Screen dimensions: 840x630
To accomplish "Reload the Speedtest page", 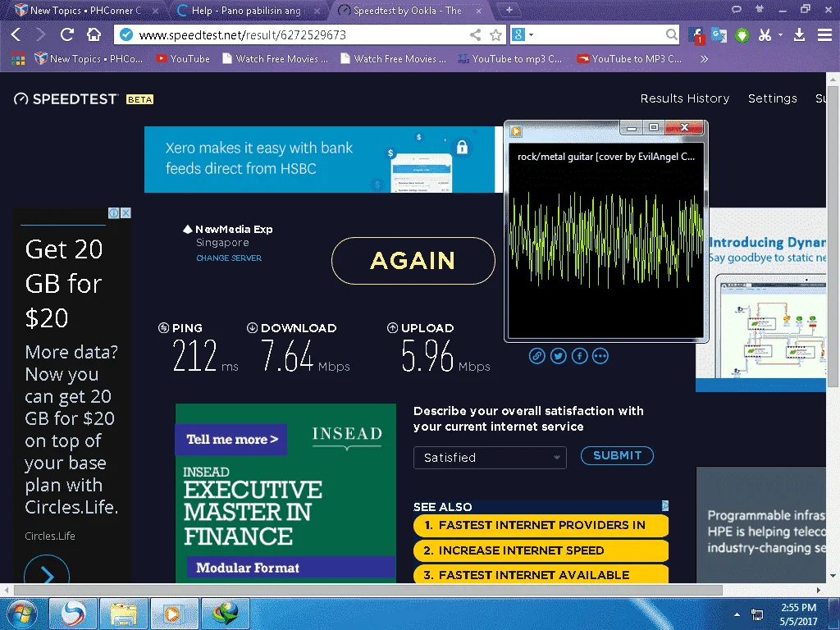I will point(67,34).
